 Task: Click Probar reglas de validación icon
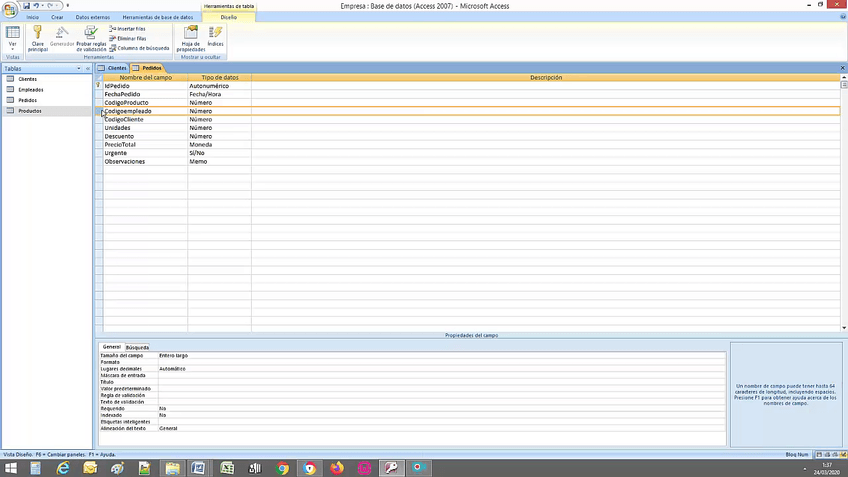(x=91, y=38)
